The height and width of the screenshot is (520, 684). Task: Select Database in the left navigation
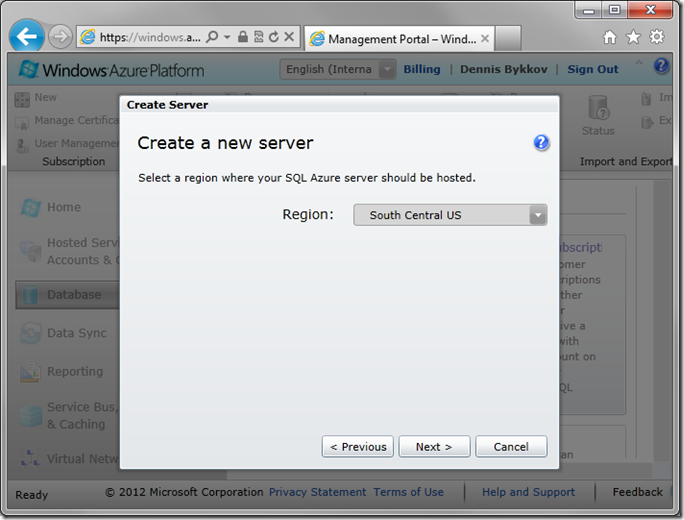(x=68, y=295)
